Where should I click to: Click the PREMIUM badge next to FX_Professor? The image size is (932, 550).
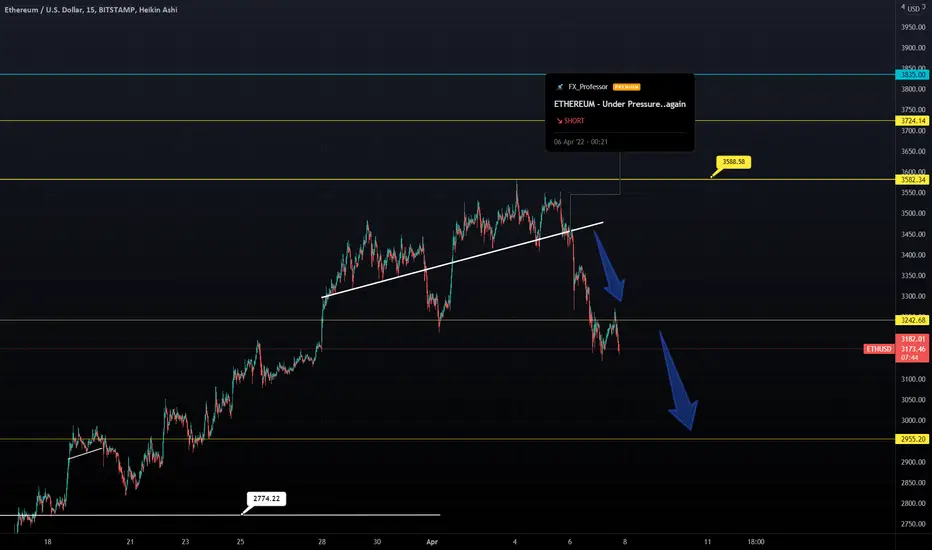[x=626, y=87]
